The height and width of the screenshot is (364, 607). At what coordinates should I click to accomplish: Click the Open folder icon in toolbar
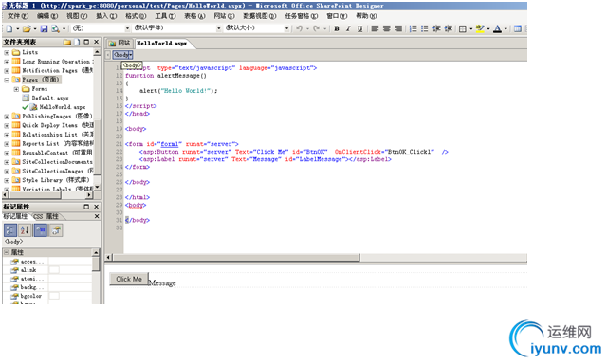(27, 28)
